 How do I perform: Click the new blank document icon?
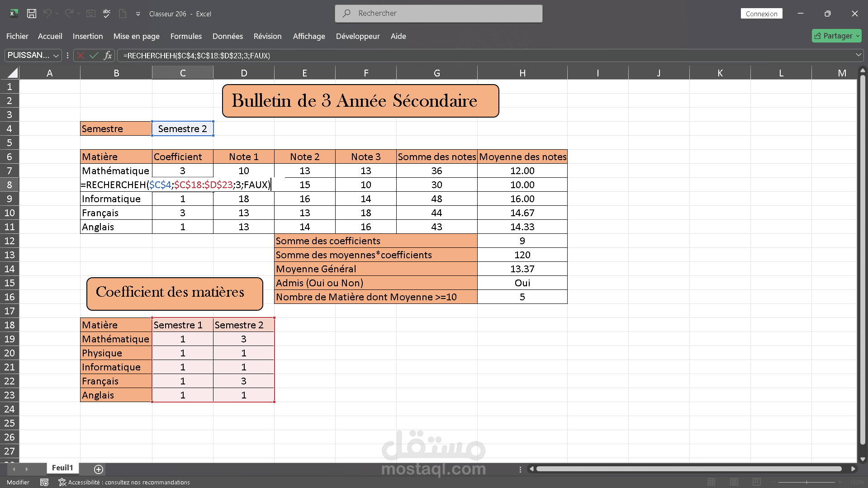click(123, 14)
